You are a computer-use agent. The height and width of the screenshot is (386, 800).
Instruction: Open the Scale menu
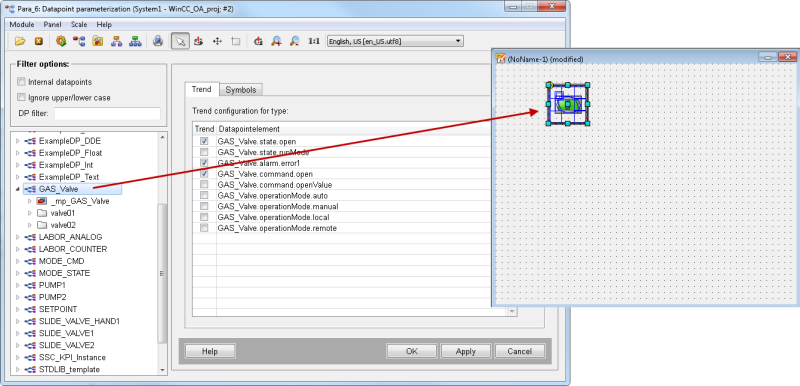79,24
